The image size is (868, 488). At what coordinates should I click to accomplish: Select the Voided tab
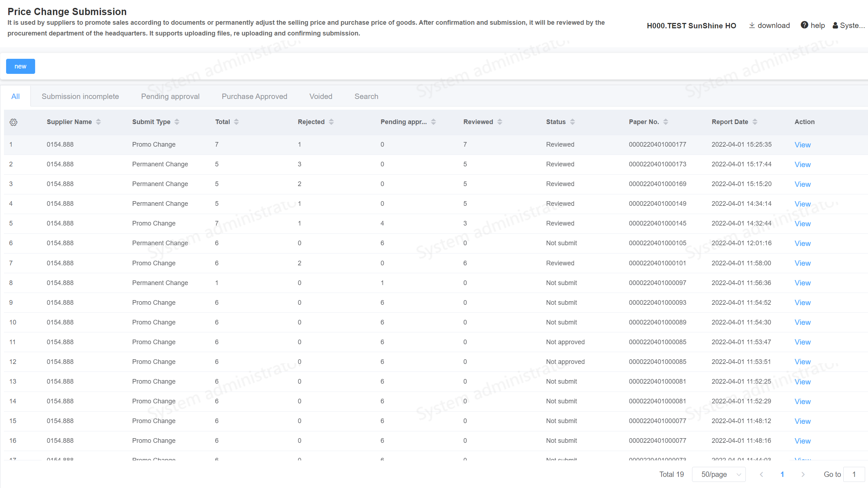(x=321, y=96)
